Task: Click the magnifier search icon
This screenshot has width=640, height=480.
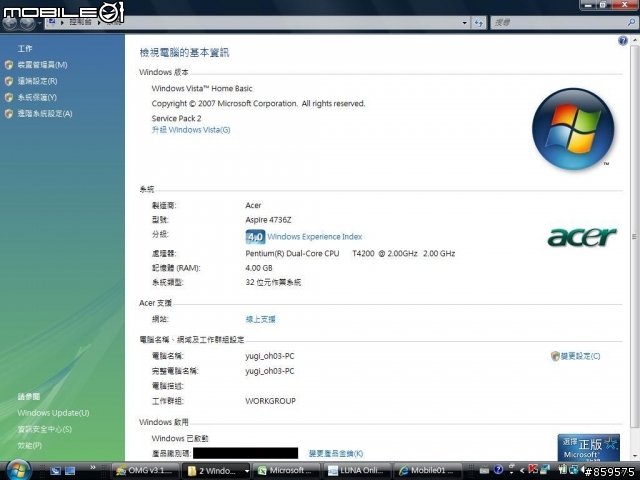Action: [x=631, y=23]
